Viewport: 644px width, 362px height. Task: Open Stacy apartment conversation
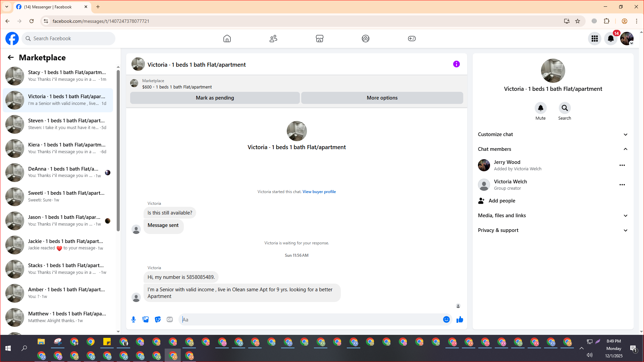click(x=58, y=76)
